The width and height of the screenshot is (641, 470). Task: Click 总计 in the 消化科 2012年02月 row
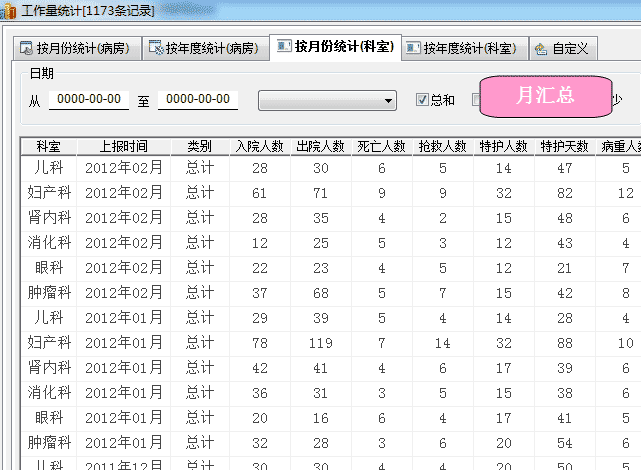(200, 243)
